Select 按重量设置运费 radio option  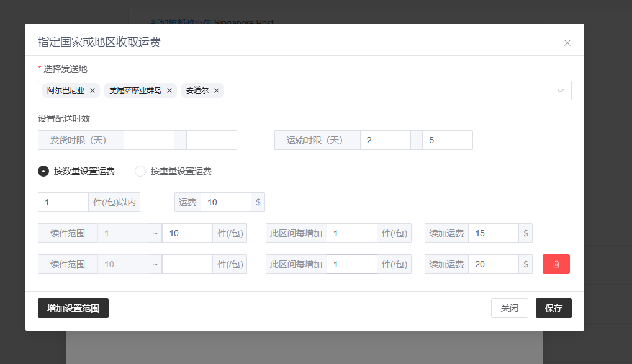pos(140,171)
